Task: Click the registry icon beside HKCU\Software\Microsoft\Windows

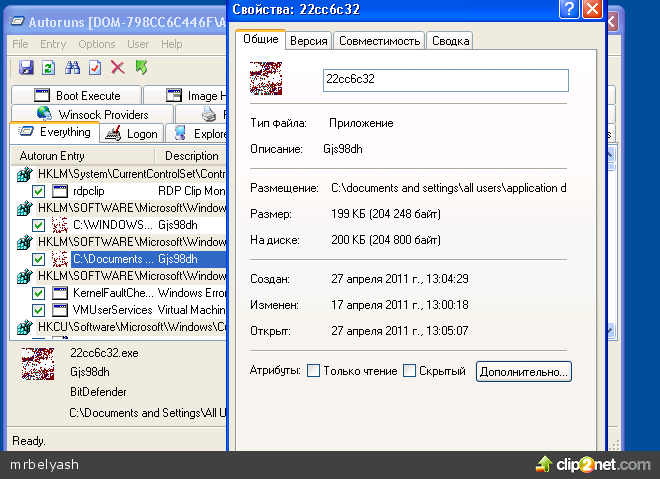Action: click(x=24, y=327)
